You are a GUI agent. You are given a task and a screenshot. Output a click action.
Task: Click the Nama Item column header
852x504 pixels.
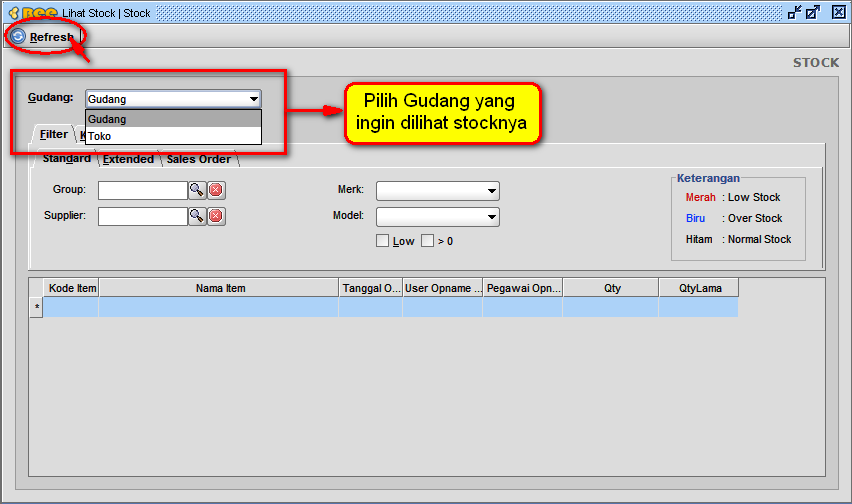point(220,288)
